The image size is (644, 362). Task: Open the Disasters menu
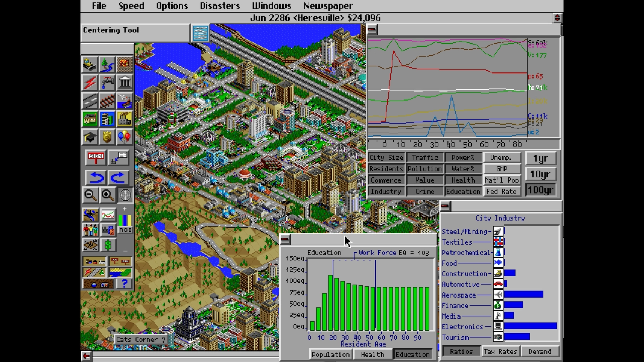[x=220, y=6]
